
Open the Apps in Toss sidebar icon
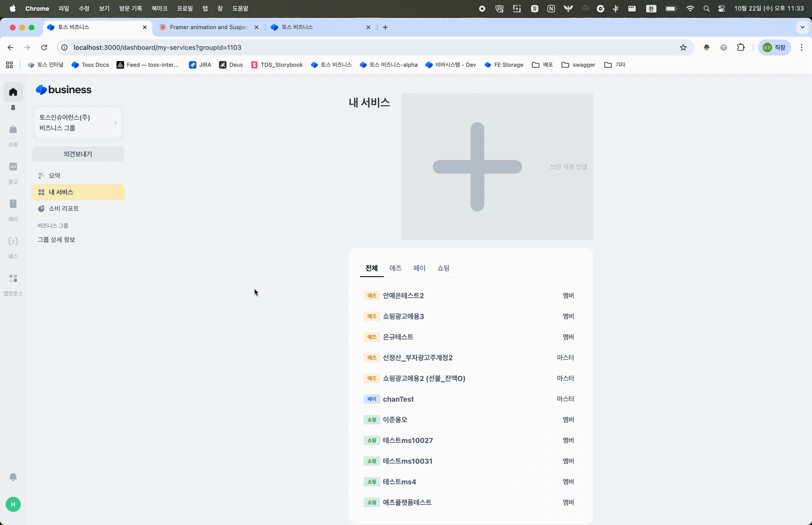(x=13, y=278)
